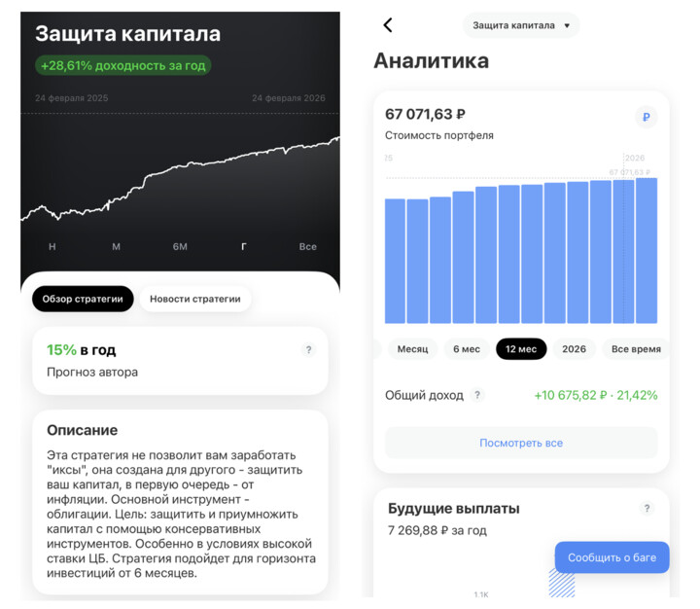This screenshot has height=609, width=700.
Task: Switch to Новости стратегии tab
Action: click(194, 299)
